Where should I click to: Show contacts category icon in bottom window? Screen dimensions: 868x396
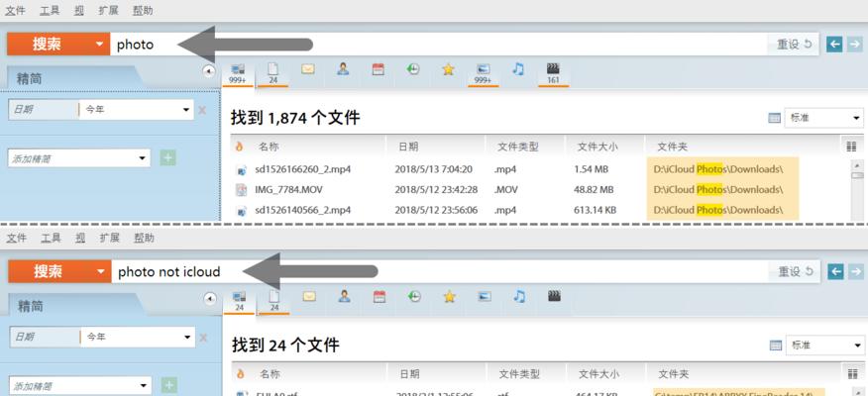coord(344,297)
